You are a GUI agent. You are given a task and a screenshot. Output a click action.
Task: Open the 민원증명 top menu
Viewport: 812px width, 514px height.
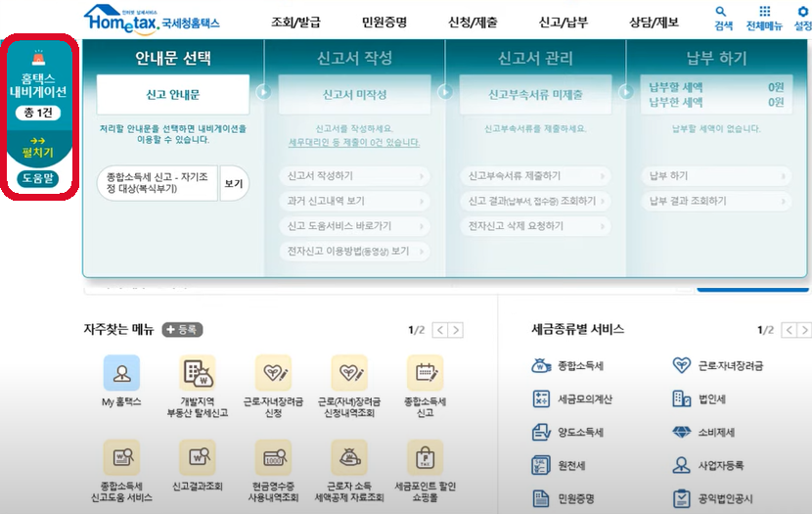384,23
